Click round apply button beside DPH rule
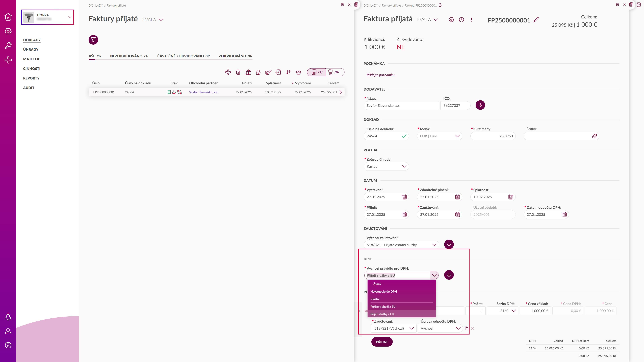The height and width of the screenshot is (362, 644). click(x=449, y=275)
